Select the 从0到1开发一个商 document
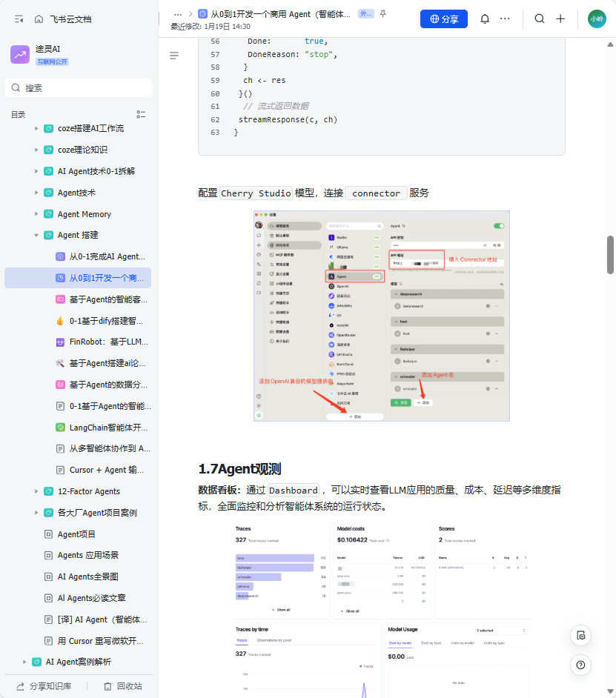The image size is (616, 698). click(x=78, y=278)
